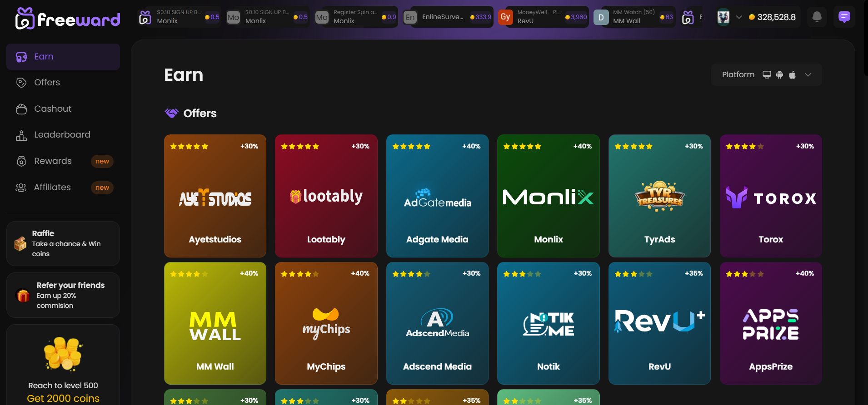This screenshot has height=405, width=868.
Task: Click the Notik Me logo
Action: 549,324
